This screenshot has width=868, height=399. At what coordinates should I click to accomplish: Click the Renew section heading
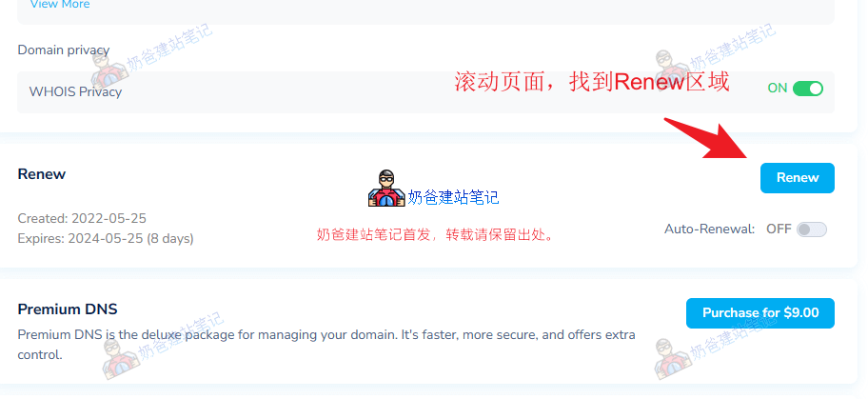coord(42,174)
